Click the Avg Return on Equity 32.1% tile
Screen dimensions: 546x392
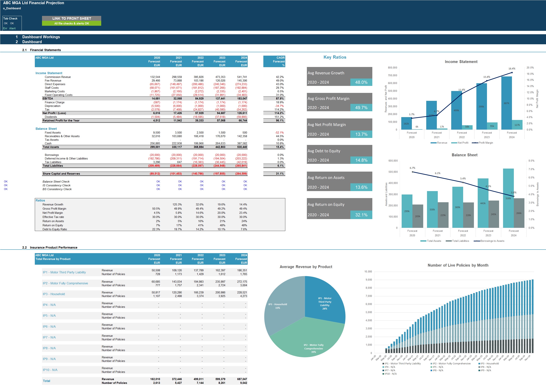(361, 215)
